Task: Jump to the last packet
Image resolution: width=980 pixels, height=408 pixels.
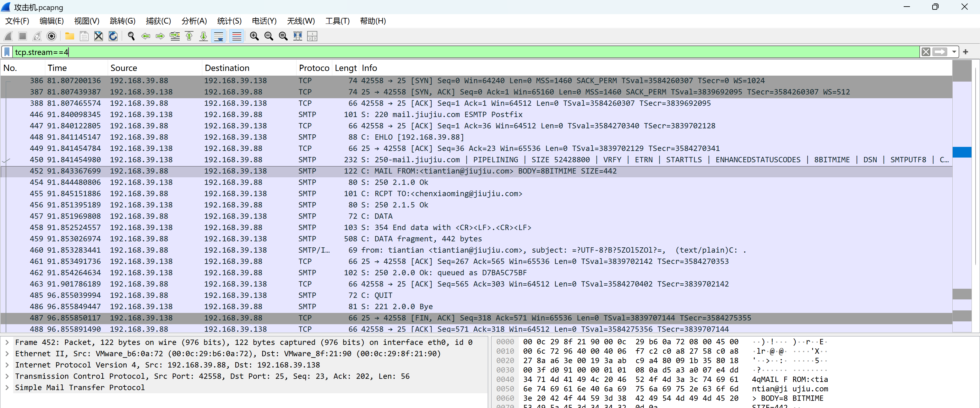Action: [204, 36]
